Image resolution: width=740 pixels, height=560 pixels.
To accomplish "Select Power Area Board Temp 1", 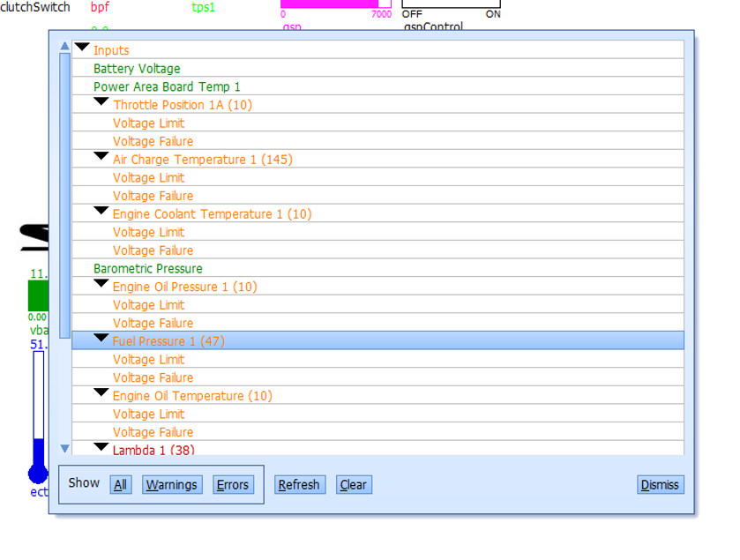I will coord(167,86).
